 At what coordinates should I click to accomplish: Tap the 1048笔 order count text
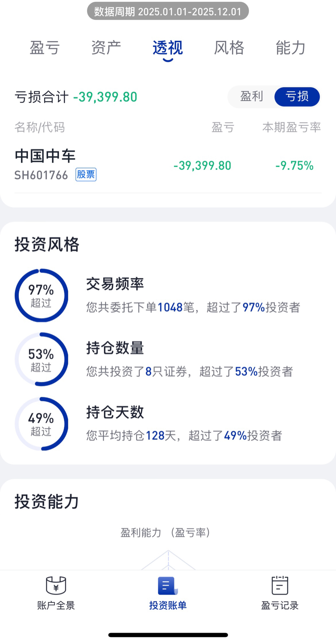pos(175,308)
